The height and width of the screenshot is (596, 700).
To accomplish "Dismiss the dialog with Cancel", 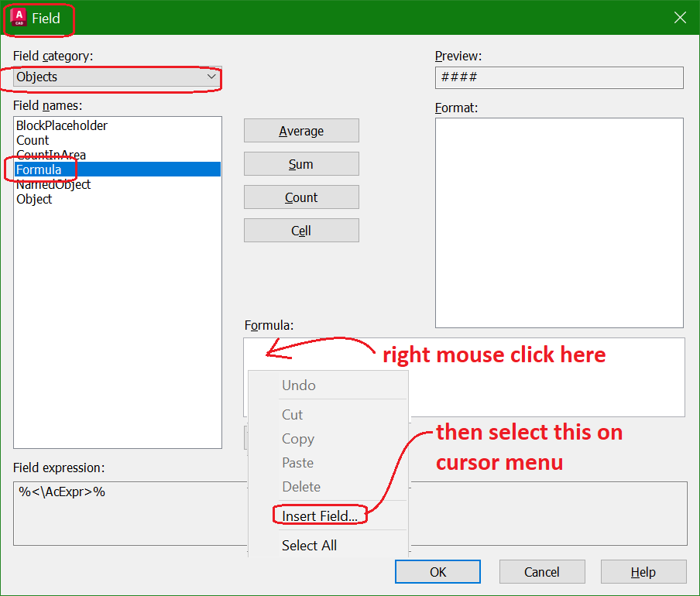I will [x=542, y=571].
